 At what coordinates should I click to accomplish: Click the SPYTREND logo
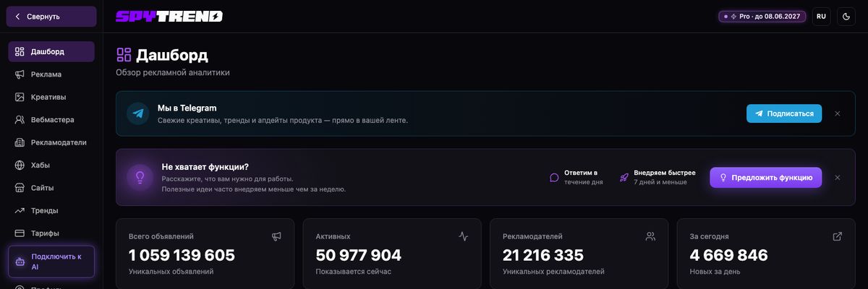[169, 16]
